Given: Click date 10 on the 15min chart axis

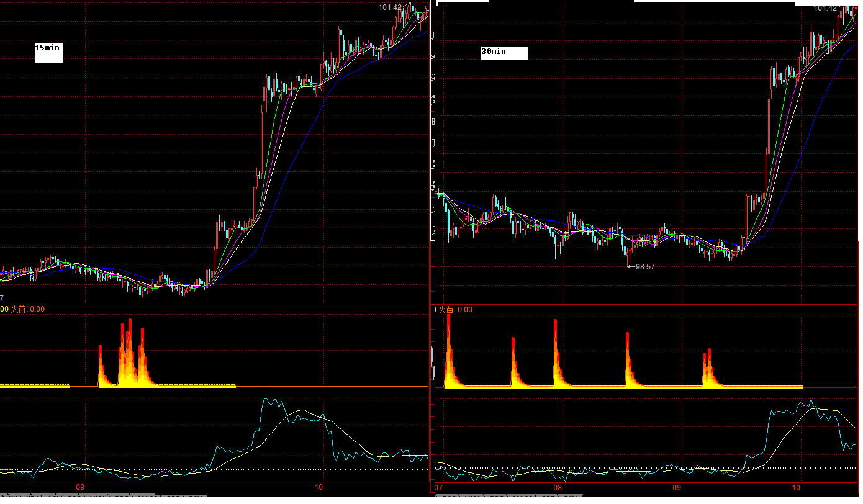Looking at the screenshot, I should point(320,487).
